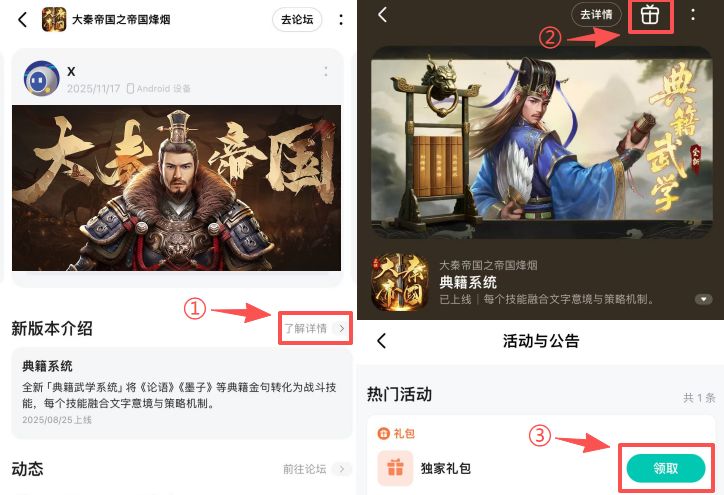Tap the back arrow beside 大秦帝国之帝国烽烟
The width and height of the screenshot is (724, 495).
[x=22, y=19]
